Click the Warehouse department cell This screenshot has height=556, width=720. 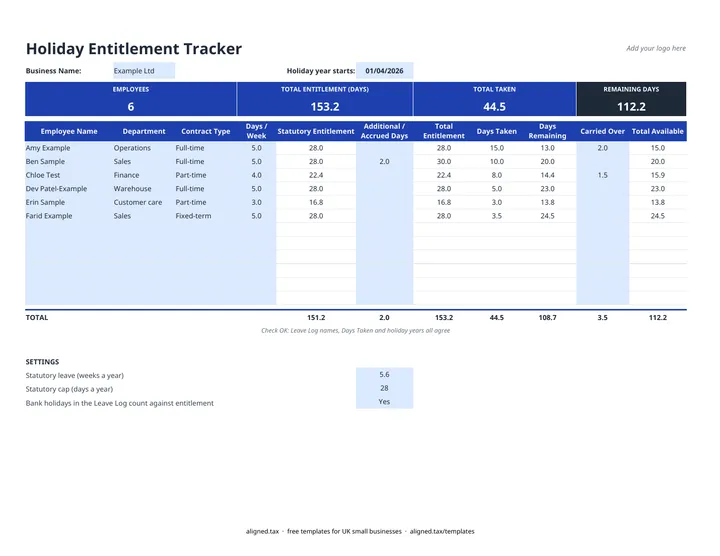pos(132,189)
